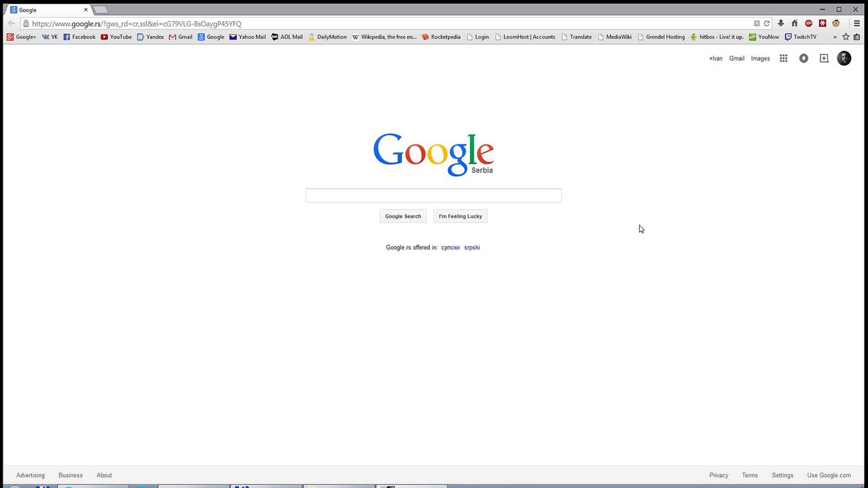The image size is (868, 488).
Task: Click the red asterisk extension icon
Action: point(823,23)
